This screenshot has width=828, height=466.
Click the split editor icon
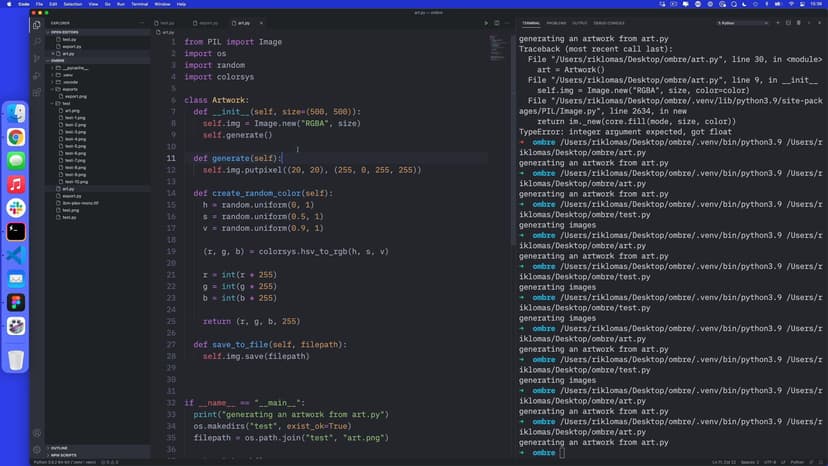point(497,22)
